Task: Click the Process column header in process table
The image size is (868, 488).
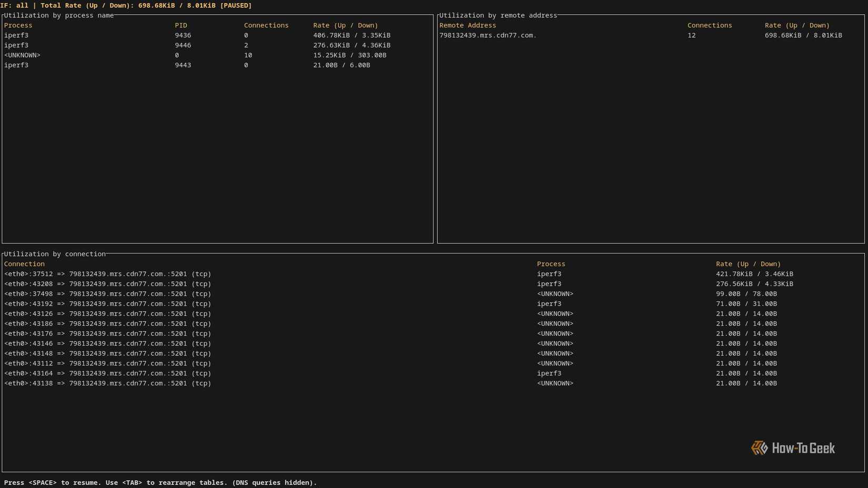Action: coord(18,25)
